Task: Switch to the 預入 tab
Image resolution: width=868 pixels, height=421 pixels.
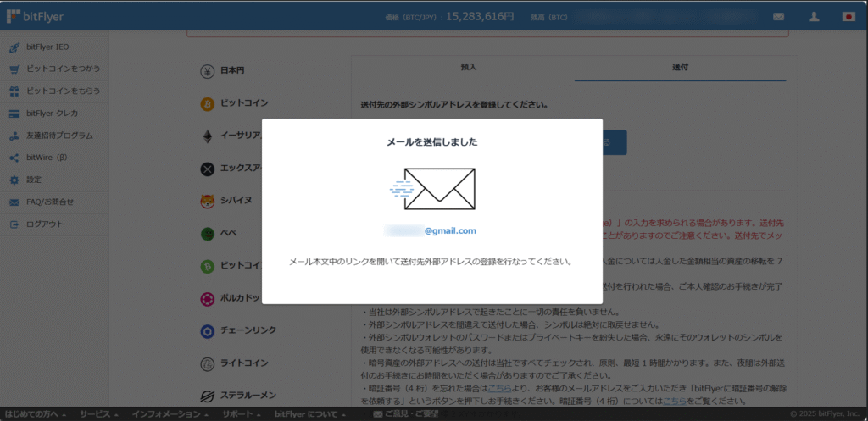Action: (x=468, y=68)
